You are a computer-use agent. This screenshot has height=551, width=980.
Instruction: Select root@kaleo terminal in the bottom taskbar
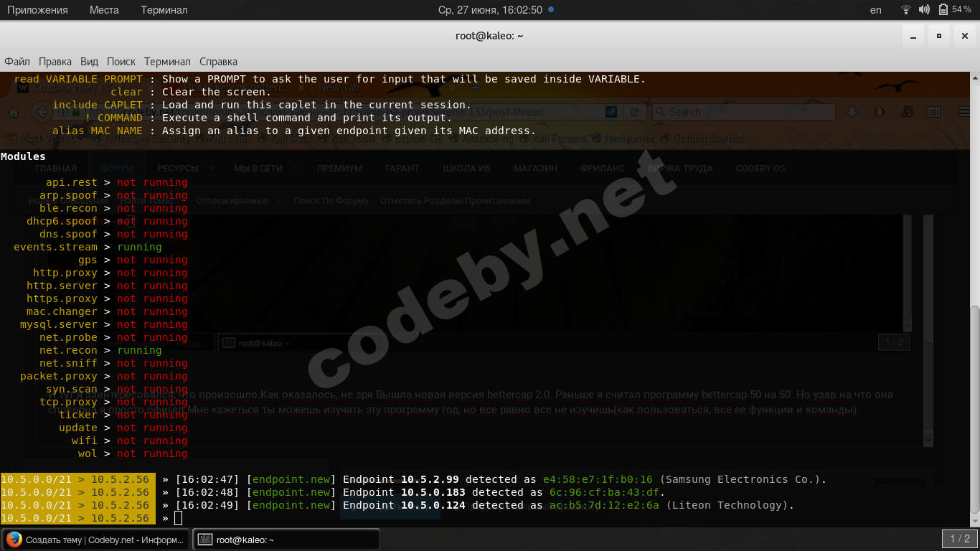pyautogui.click(x=287, y=540)
